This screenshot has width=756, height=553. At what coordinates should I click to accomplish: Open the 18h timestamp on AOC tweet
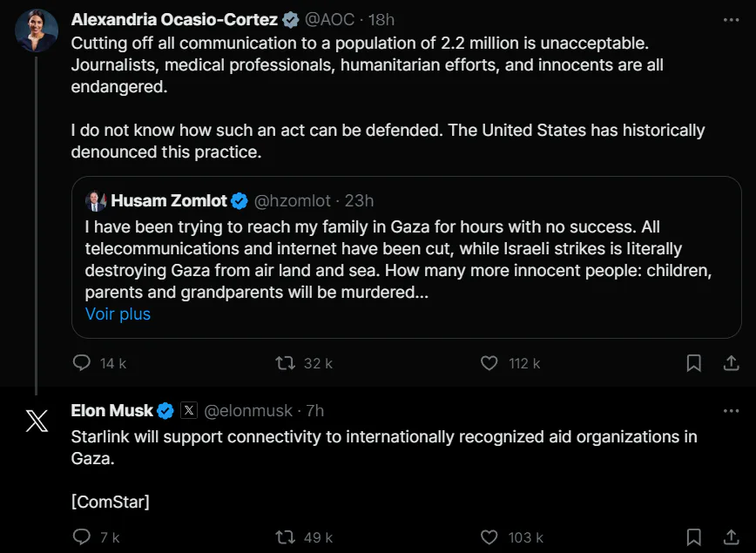coord(381,20)
